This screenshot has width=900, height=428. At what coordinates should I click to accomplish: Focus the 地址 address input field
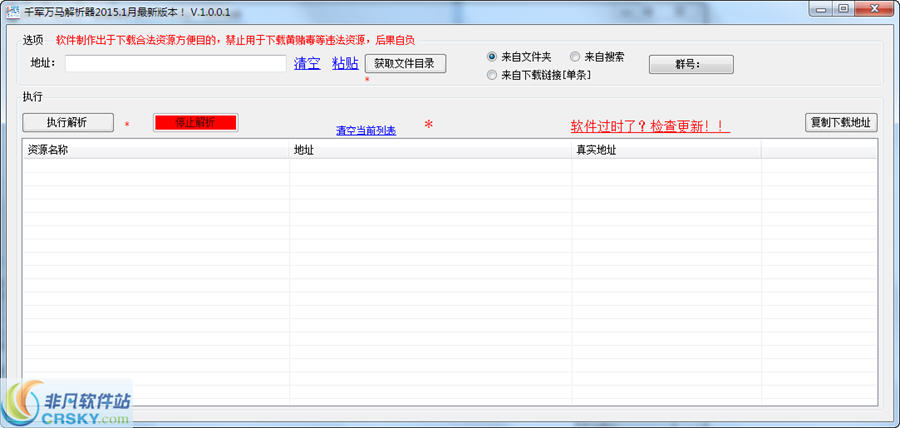[x=176, y=64]
